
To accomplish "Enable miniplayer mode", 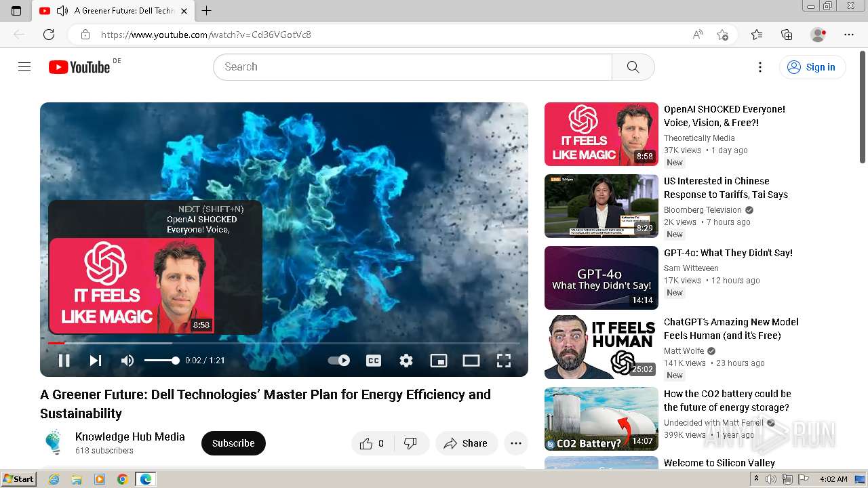I will pyautogui.click(x=439, y=361).
